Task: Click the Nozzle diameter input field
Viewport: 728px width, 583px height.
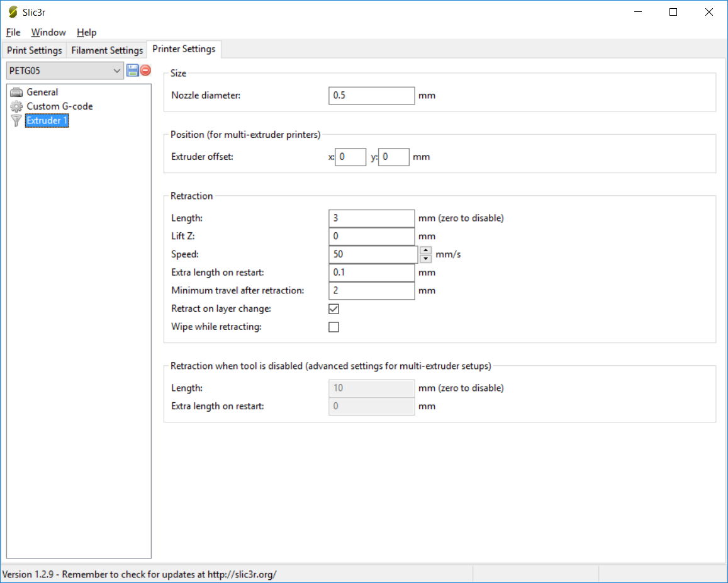Action: (371, 96)
